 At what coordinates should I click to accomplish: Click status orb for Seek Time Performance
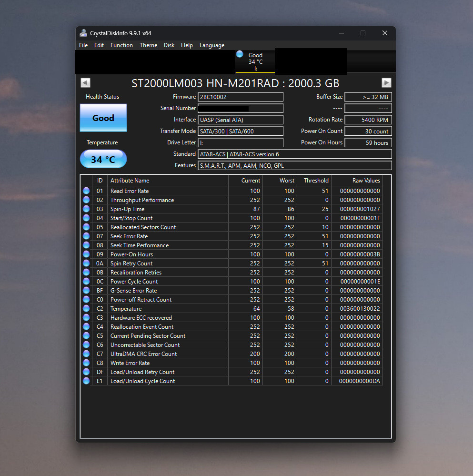tap(86, 245)
